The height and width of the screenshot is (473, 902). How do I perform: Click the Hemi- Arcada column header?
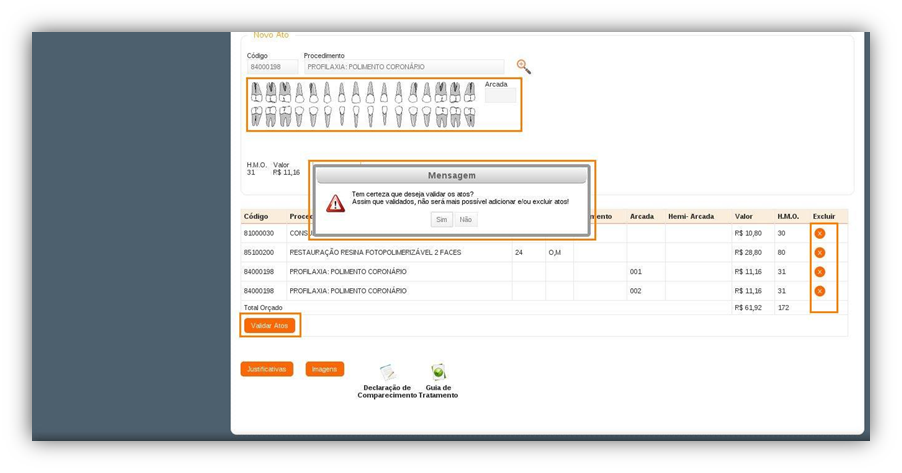tap(691, 216)
